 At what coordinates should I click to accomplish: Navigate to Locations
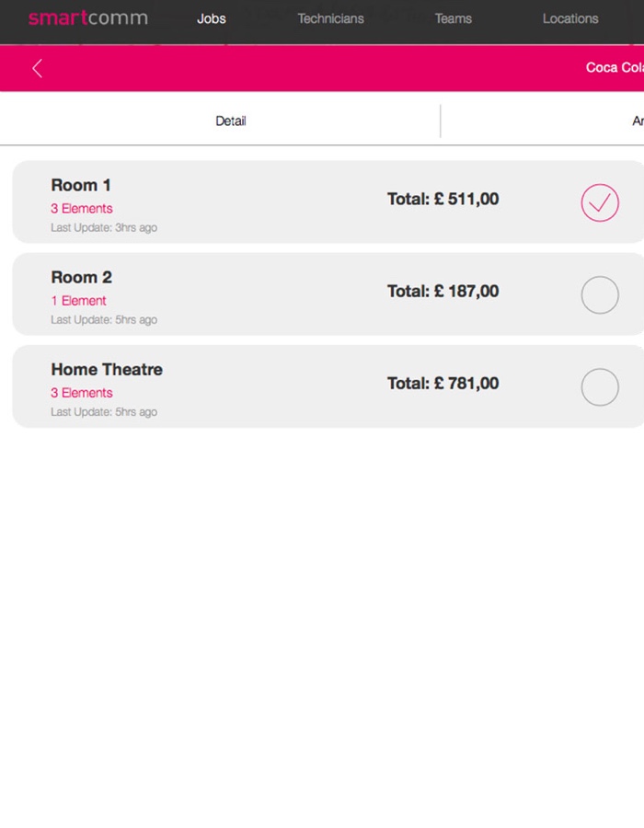570,18
